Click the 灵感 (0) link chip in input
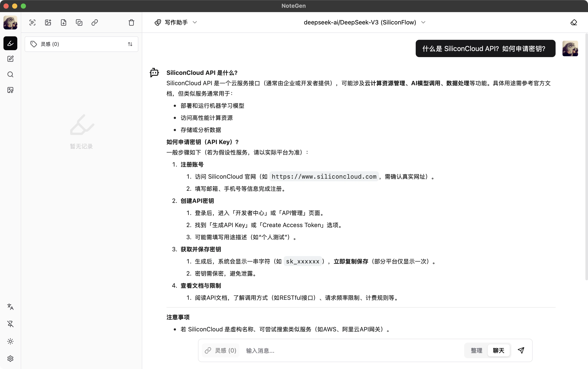 tap(220, 350)
